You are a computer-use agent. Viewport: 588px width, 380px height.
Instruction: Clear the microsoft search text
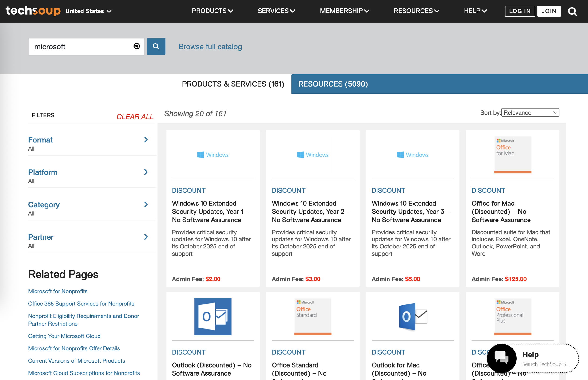pyautogui.click(x=137, y=46)
